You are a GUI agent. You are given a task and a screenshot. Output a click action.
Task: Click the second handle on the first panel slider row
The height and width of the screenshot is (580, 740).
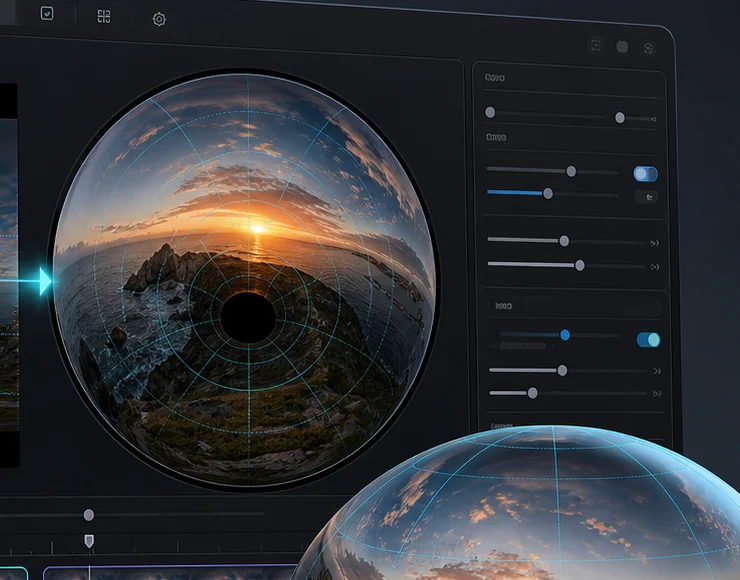(620, 118)
